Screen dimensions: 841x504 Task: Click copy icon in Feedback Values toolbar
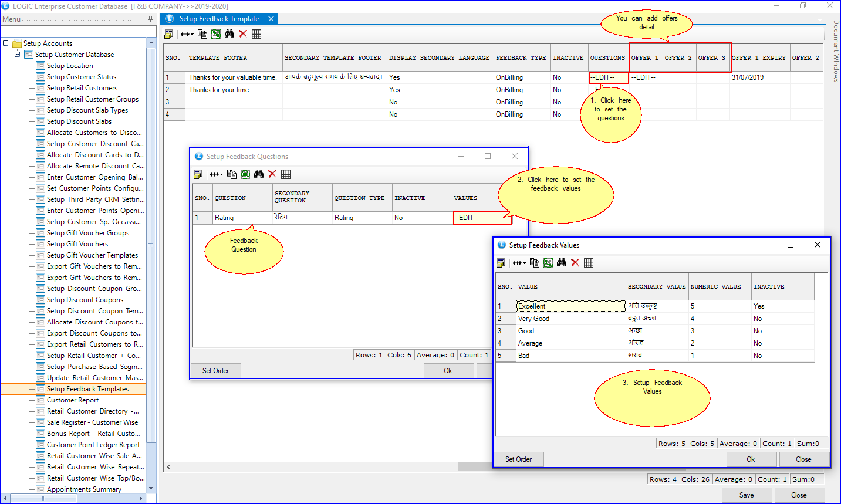pos(535,263)
